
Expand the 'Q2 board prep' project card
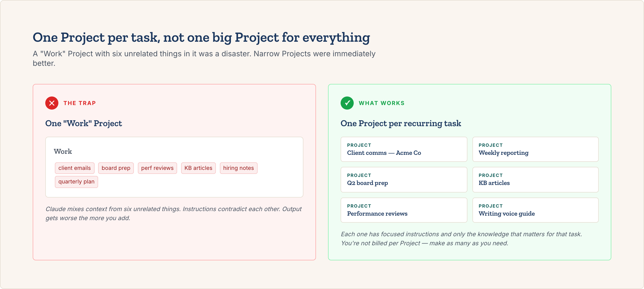[404, 180]
